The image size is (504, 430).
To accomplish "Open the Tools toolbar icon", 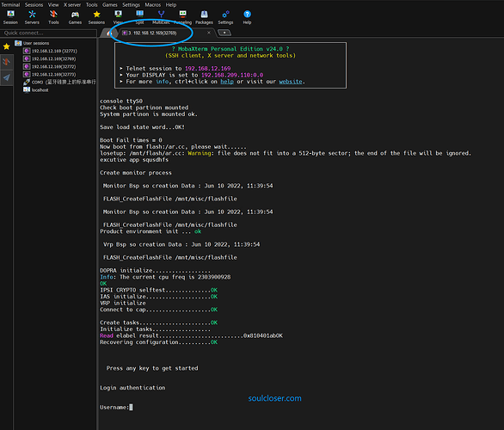I will tap(53, 17).
